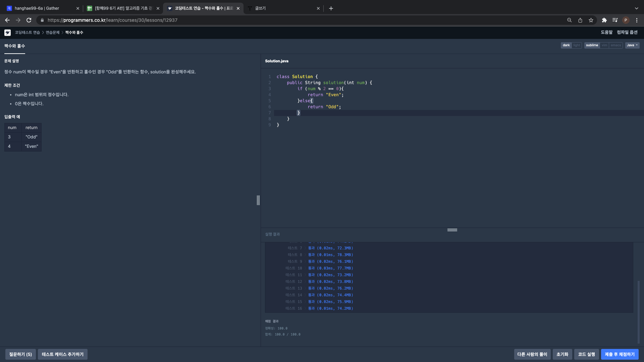Reload the page with refresh icon
The height and width of the screenshot is (362, 644).
point(29,20)
